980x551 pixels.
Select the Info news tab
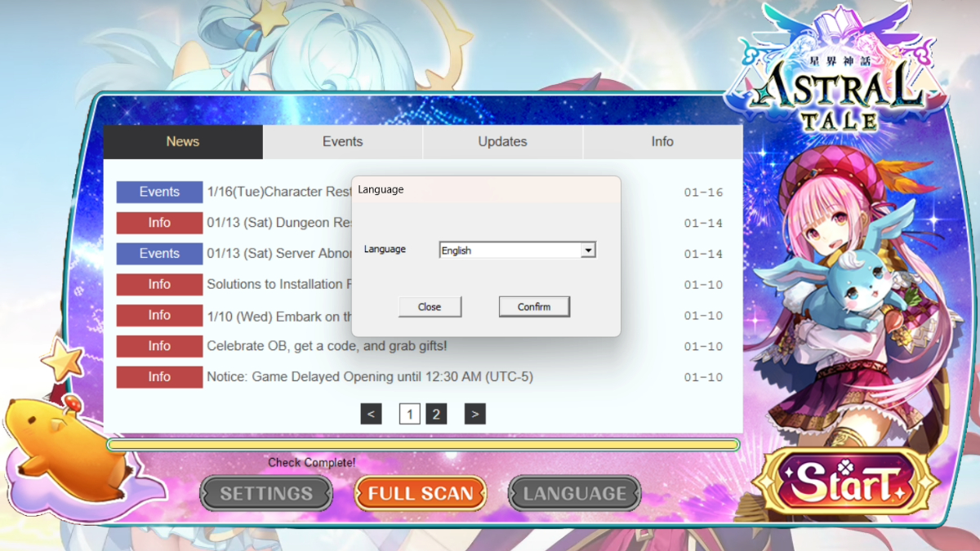tap(661, 141)
